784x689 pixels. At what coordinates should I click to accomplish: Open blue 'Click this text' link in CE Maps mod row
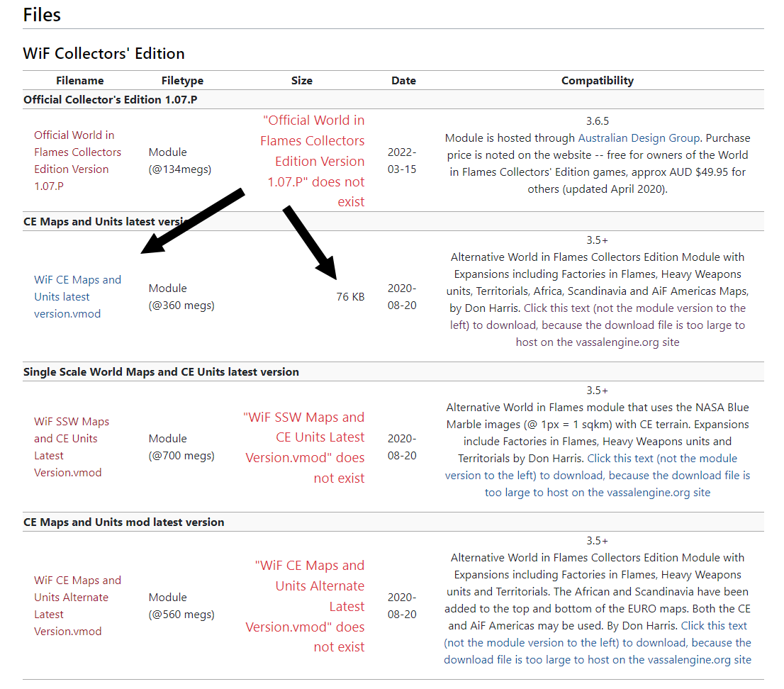point(598,642)
